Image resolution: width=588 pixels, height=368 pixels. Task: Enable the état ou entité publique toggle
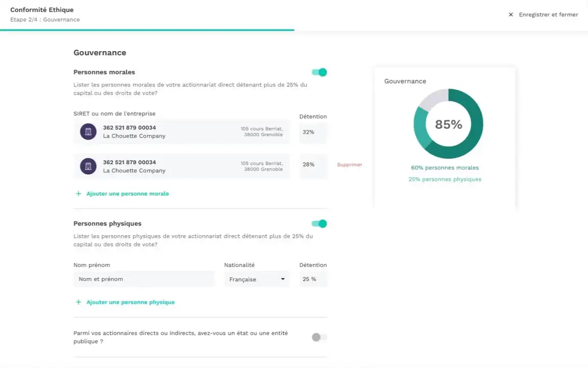coord(319,337)
